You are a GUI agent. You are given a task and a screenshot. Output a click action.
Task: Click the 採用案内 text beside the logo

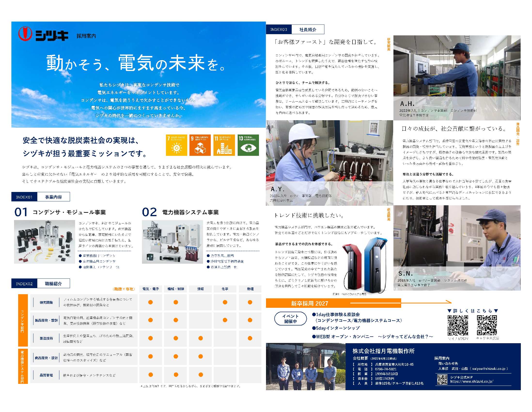[86, 36]
